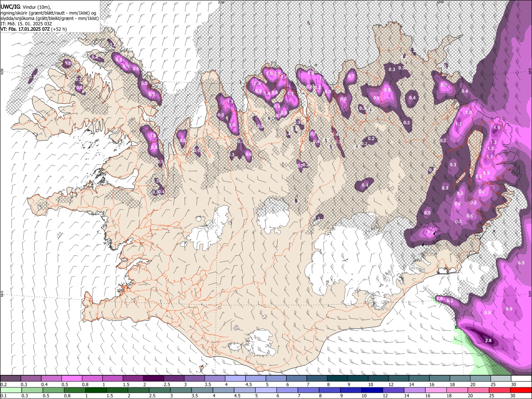Pick the deep blue lower swatch for 10–12

coord(371,390)
